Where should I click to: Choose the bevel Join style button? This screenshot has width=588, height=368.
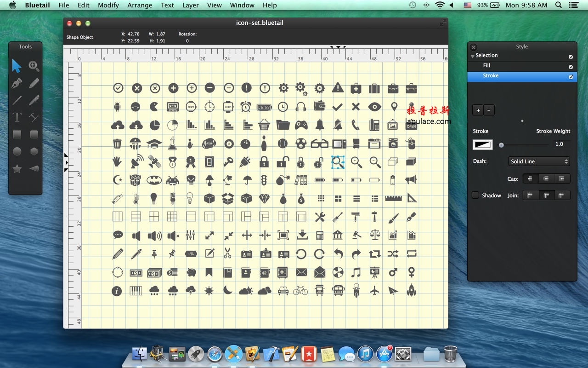(x=562, y=195)
